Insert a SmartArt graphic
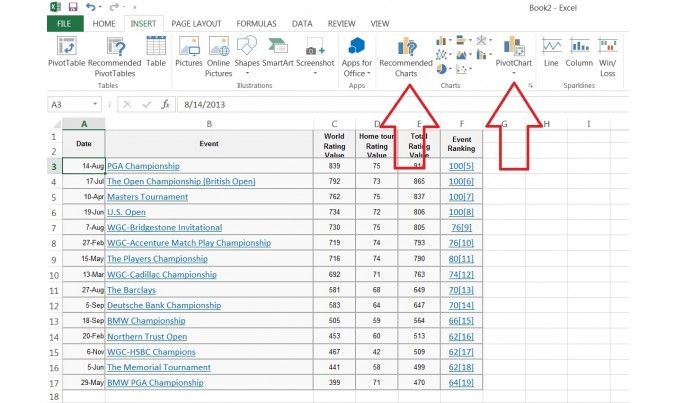This screenshot has width=675, height=403. 278,53
